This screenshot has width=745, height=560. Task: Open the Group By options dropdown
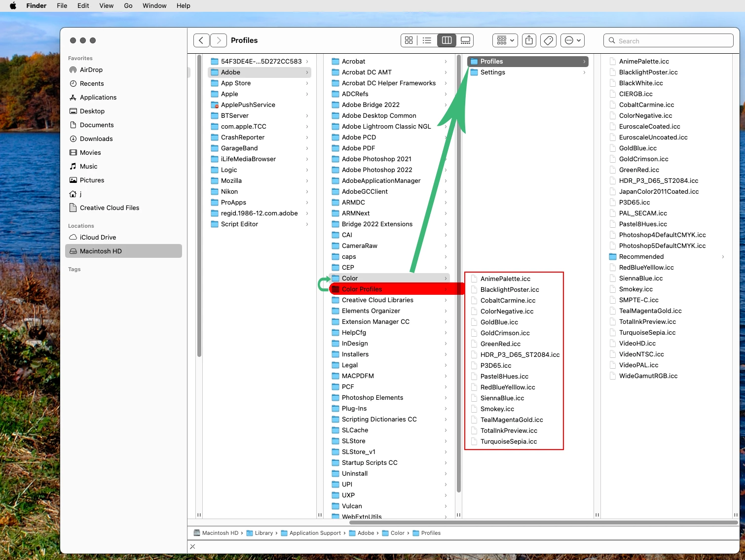[505, 40]
